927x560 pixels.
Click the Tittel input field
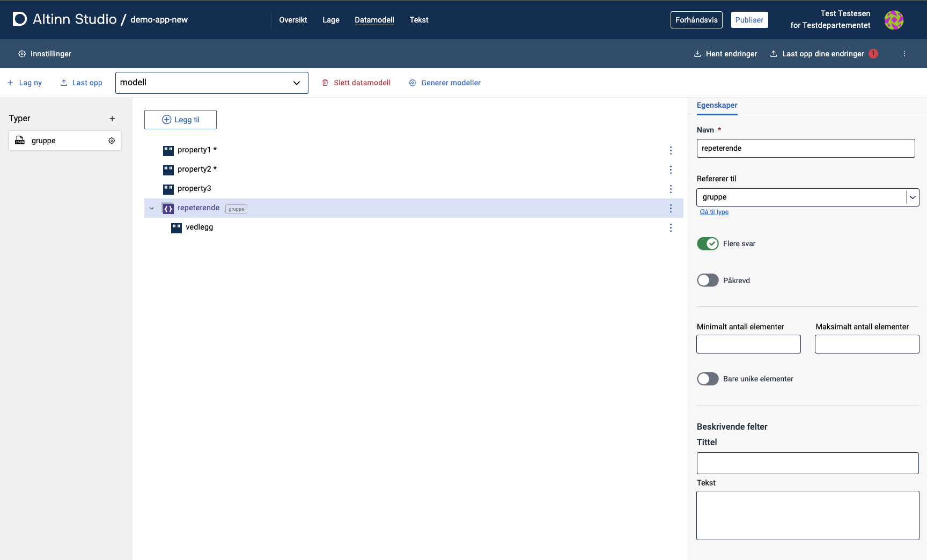pos(808,463)
